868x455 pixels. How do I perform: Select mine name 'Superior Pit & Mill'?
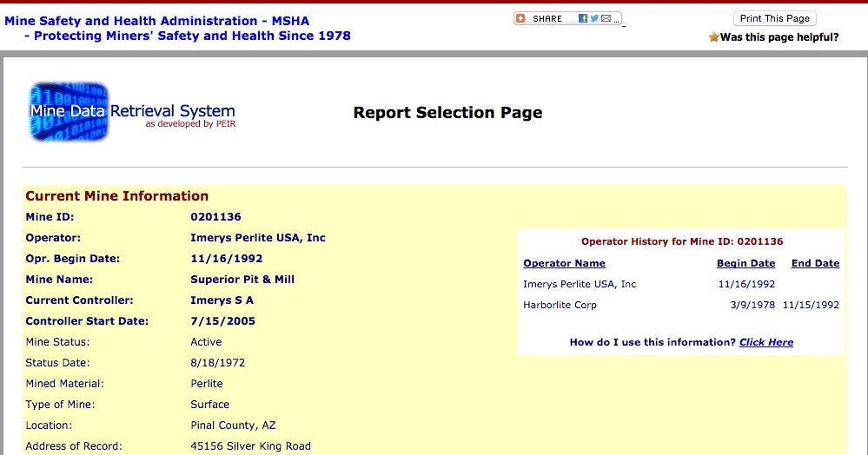point(242,280)
